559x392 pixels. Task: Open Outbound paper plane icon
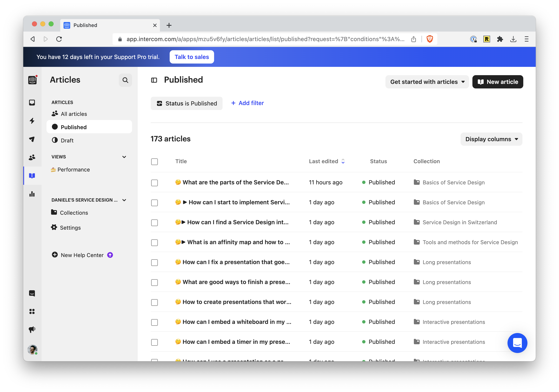[x=32, y=139]
